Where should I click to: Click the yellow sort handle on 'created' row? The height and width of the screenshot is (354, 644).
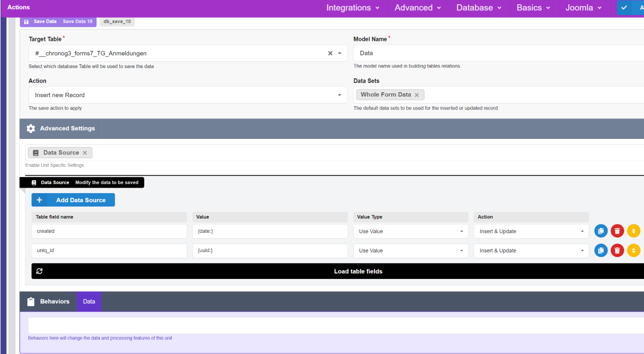pyautogui.click(x=634, y=231)
